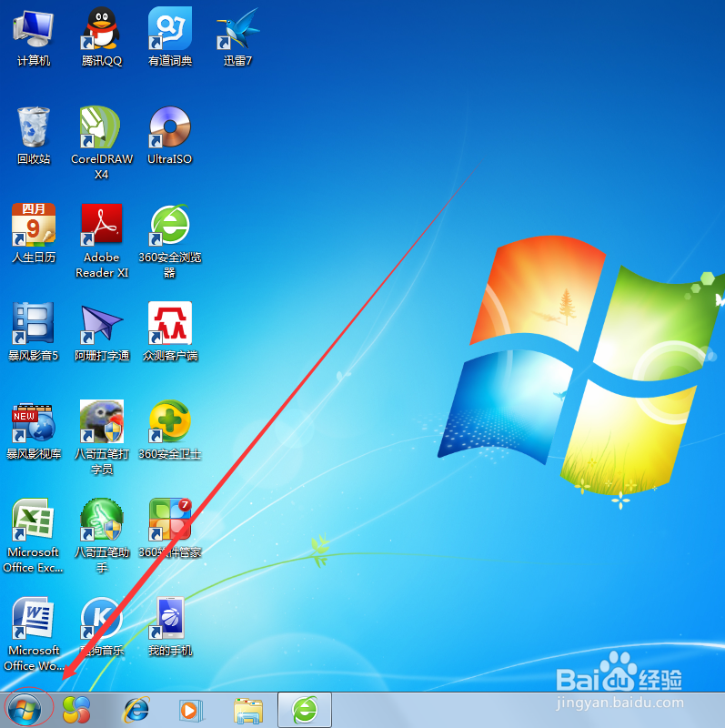
Task: Open the Windows Start menu orb
Action: pos(25,710)
